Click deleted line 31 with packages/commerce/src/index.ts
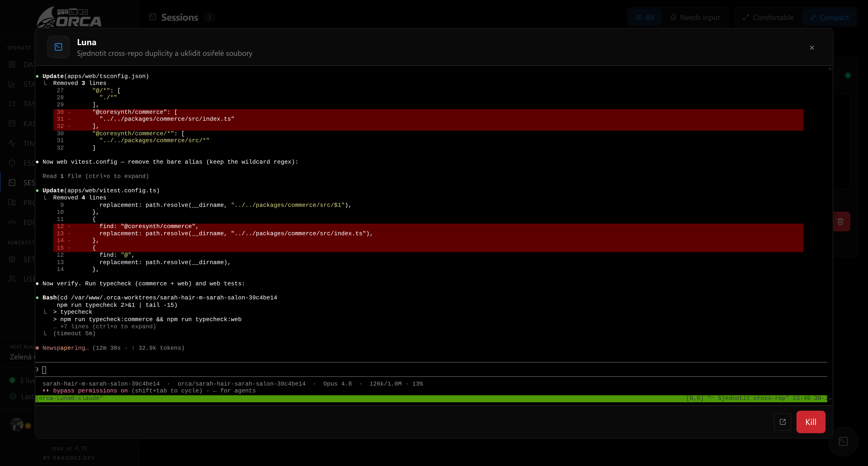 click(428, 119)
